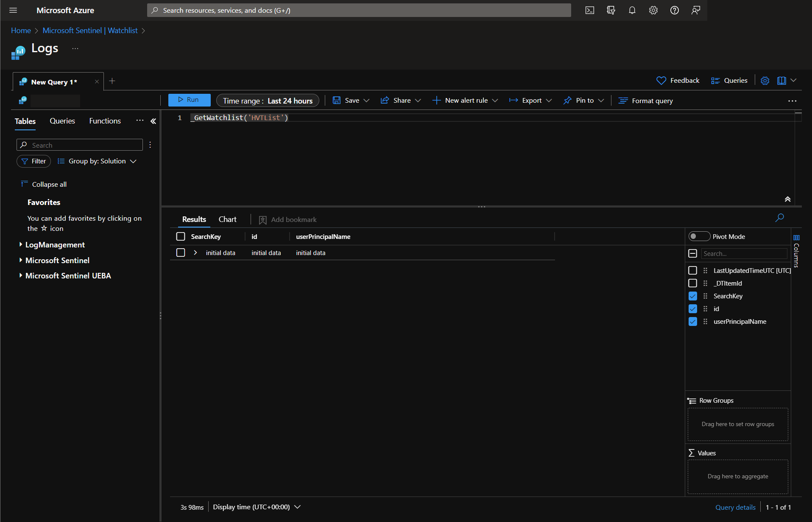Expand the chevron beside the book icon

click(x=793, y=80)
